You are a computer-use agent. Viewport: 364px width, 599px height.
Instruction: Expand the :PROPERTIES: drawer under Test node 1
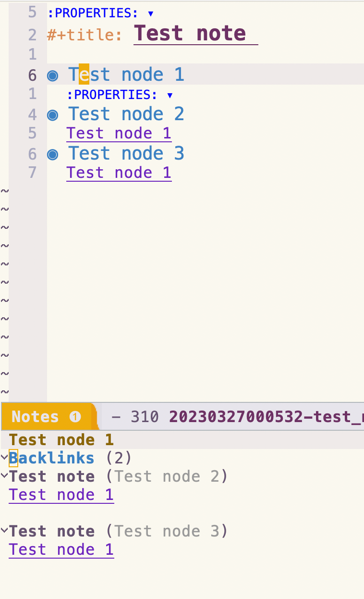170,95
